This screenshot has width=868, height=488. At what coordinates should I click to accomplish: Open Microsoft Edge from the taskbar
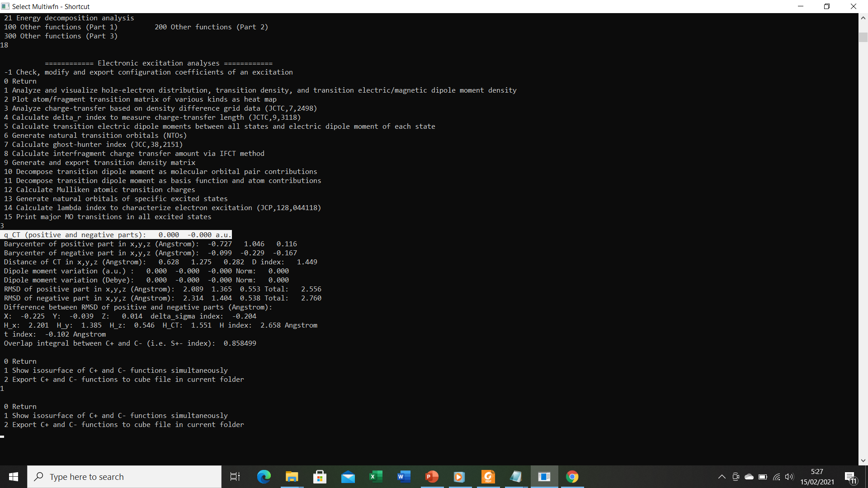click(x=264, y=477)
